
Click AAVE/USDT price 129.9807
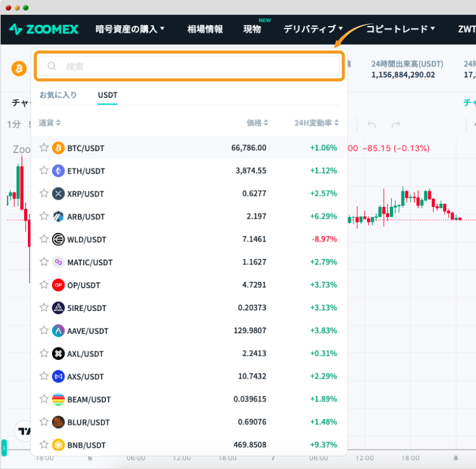point(250,330)
